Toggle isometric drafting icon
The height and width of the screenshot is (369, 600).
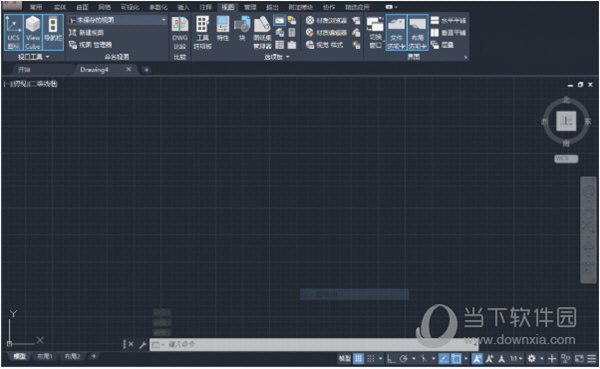coord(423,359)
